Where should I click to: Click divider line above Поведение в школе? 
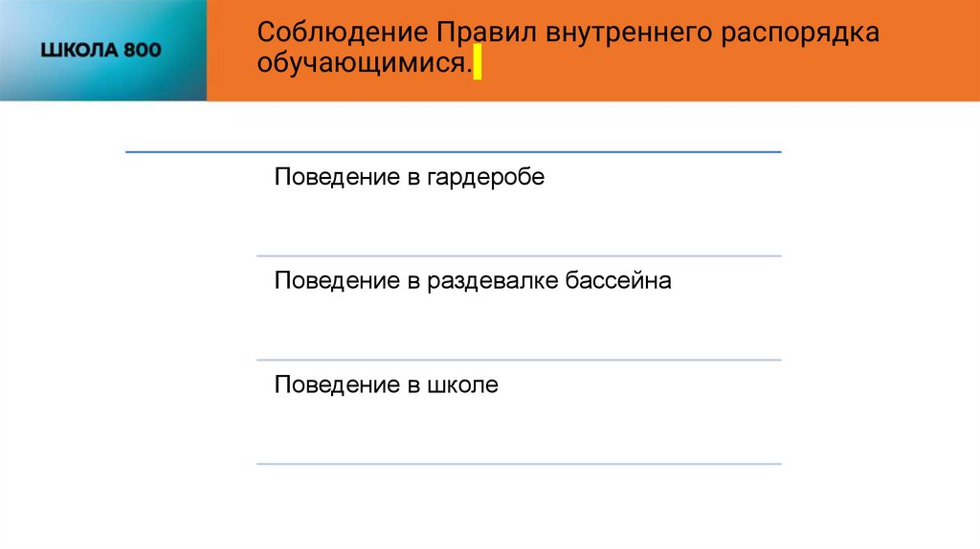[519, 360]
